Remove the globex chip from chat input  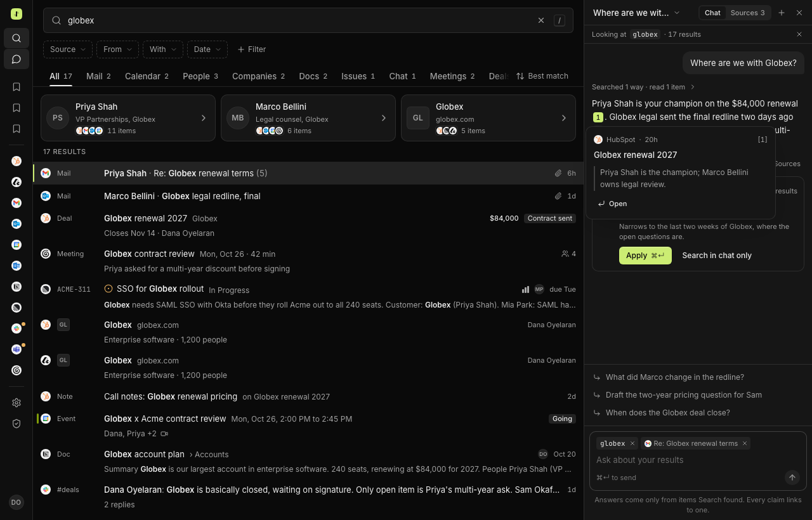[632, 443]
